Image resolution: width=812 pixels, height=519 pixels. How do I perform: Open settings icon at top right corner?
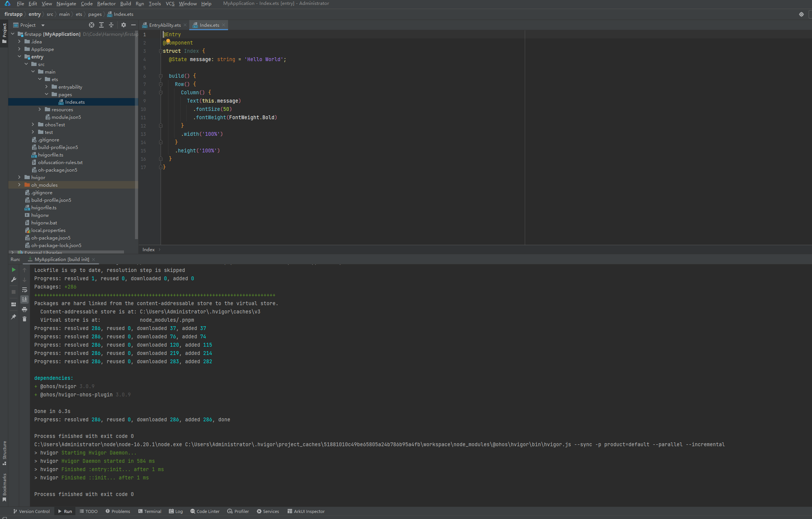point(801,14)
